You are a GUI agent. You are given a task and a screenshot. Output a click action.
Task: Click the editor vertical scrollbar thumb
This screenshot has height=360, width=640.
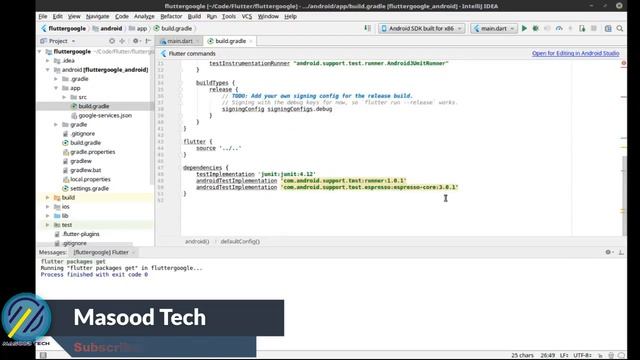click(624, 195)
